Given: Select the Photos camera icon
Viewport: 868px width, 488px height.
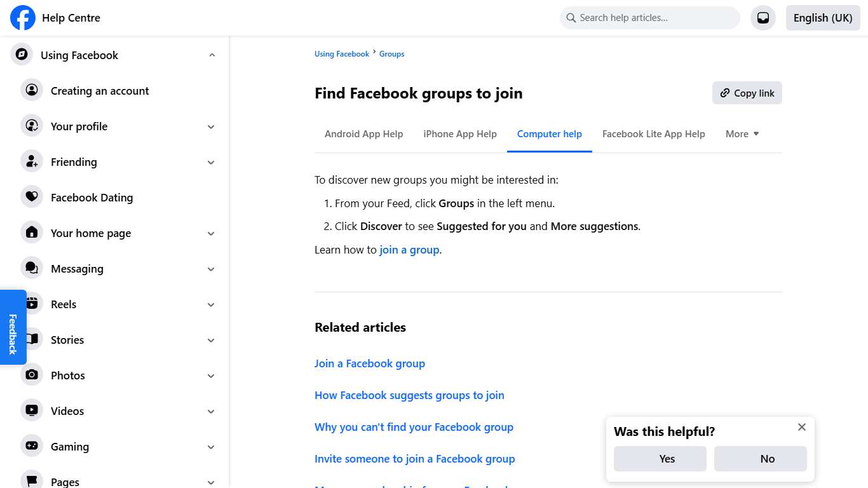Looking at the screenshot, I should point(32,375).
